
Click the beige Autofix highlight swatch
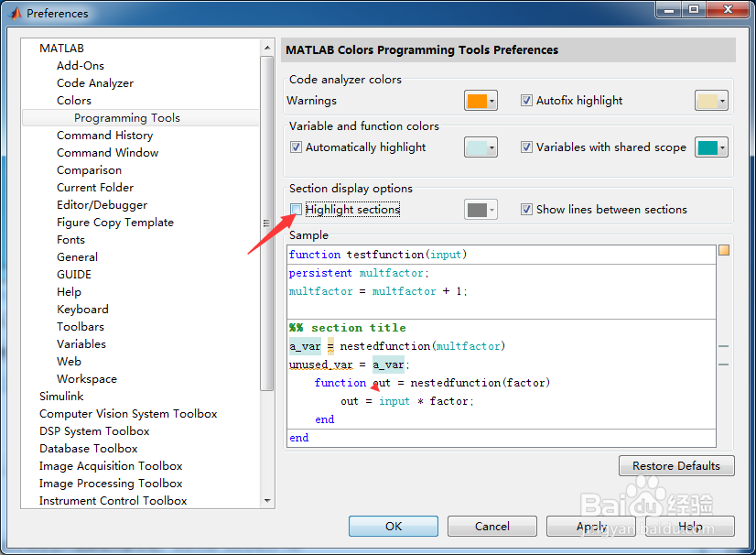point(707,101)
